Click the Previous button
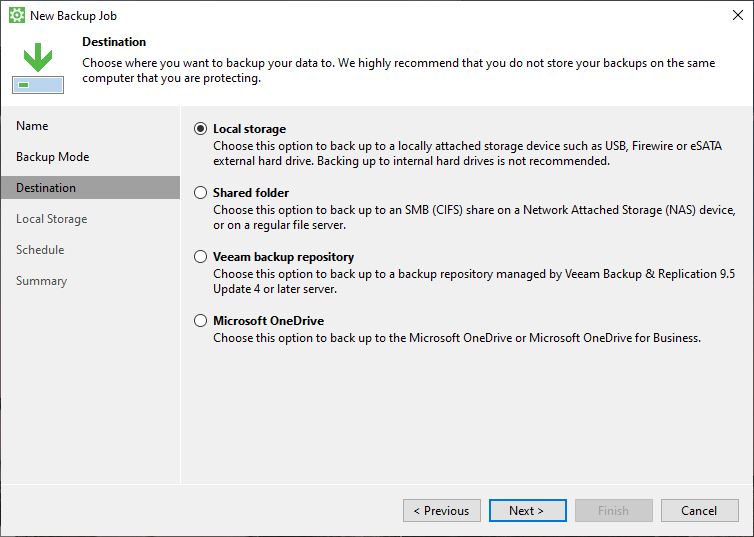 pos(441,511)
